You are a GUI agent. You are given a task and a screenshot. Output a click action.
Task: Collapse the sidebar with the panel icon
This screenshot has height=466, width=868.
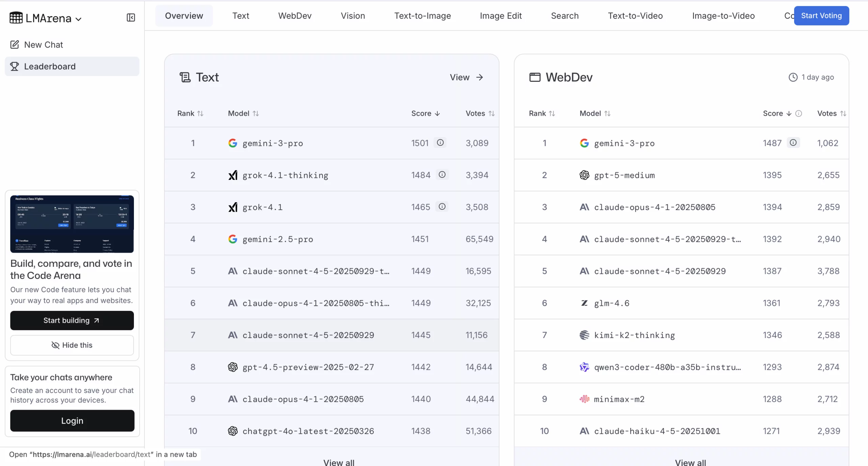131,18
